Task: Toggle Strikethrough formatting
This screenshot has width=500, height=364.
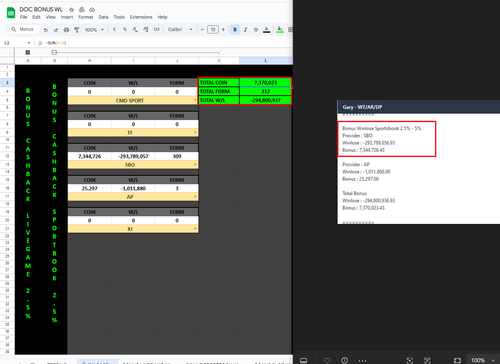Action: coord(256,29)
